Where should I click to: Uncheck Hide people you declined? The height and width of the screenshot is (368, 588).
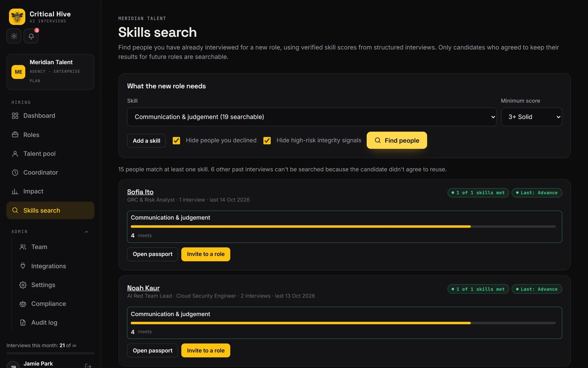(176, 140)
